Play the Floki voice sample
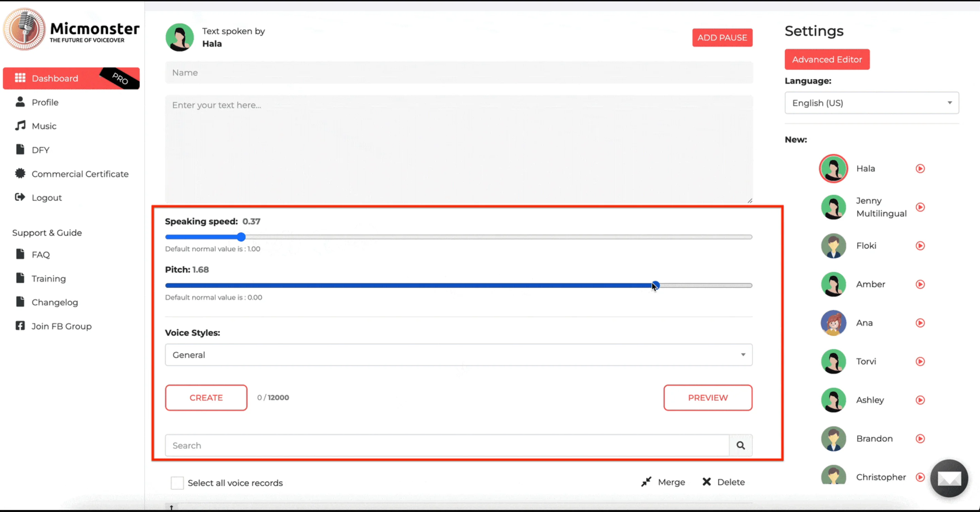This screenshot has height=512, width=980. [920, 246]
